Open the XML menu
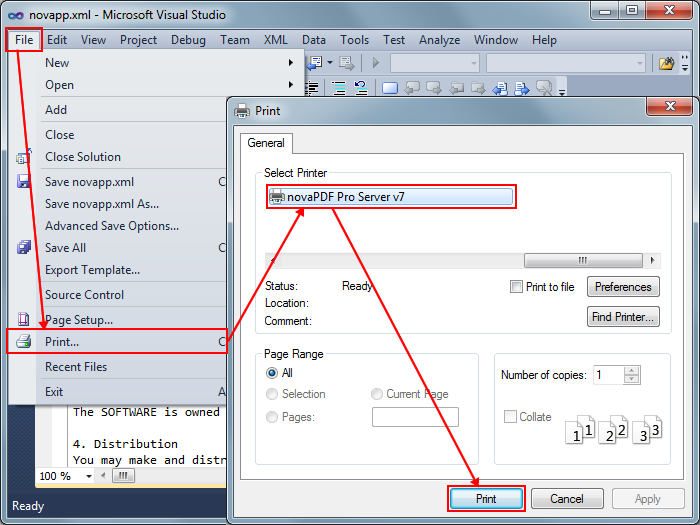The width and height of the screenshot is (700, 525). point(275,40)
